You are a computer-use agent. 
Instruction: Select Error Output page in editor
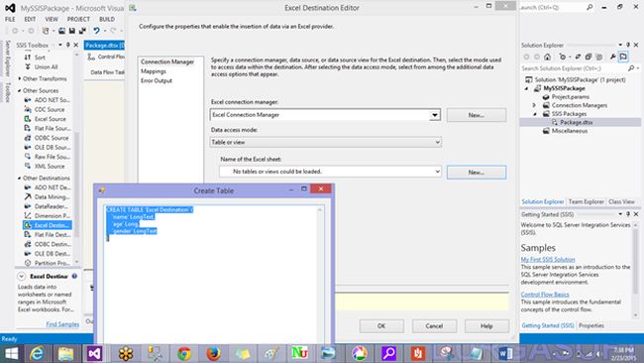(157, 80)
